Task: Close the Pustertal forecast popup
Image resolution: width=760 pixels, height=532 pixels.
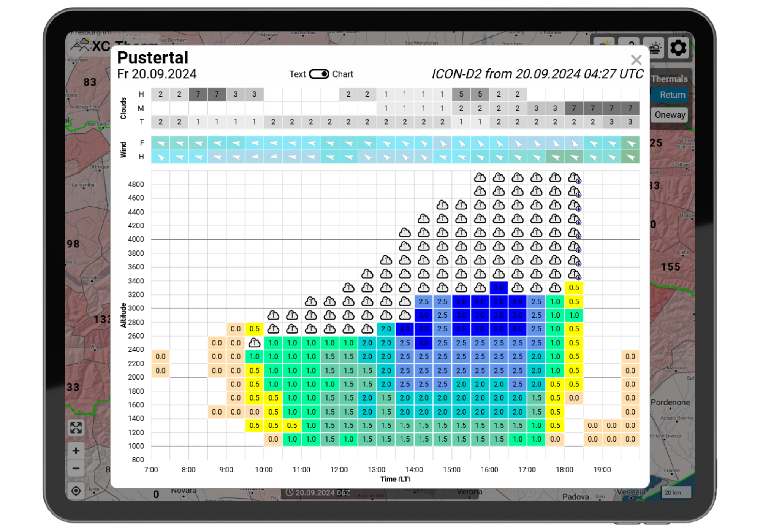Action: (x=636, y=60)
